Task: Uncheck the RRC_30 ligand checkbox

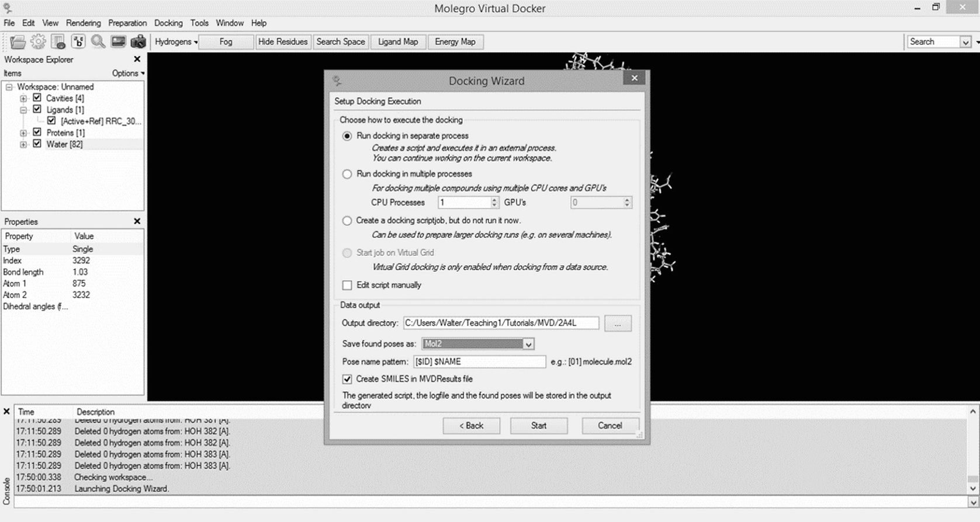Action: point(51,121)
